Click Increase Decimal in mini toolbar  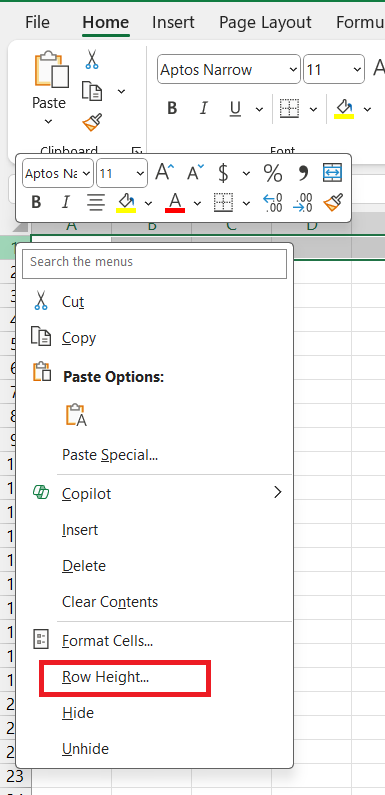coord(272,202)
